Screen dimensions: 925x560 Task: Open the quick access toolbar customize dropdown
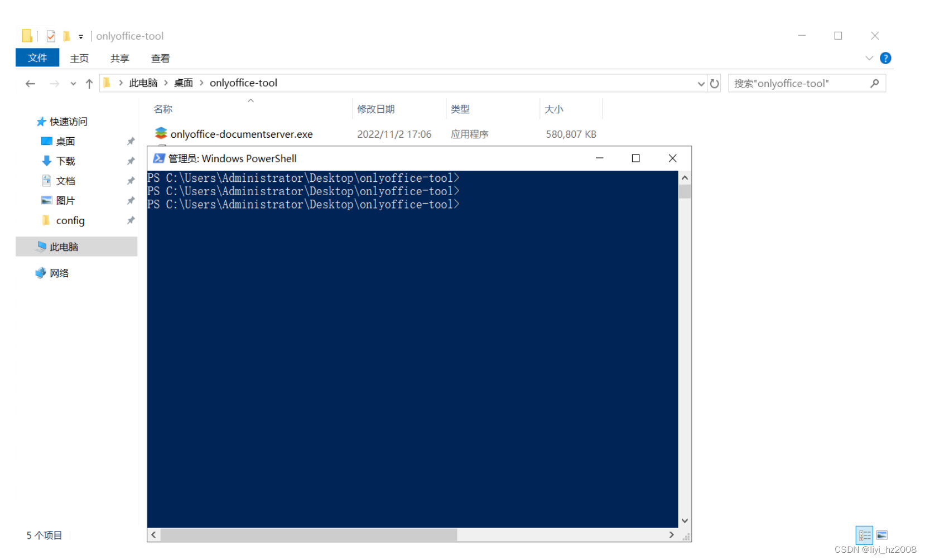pos(81,37)
